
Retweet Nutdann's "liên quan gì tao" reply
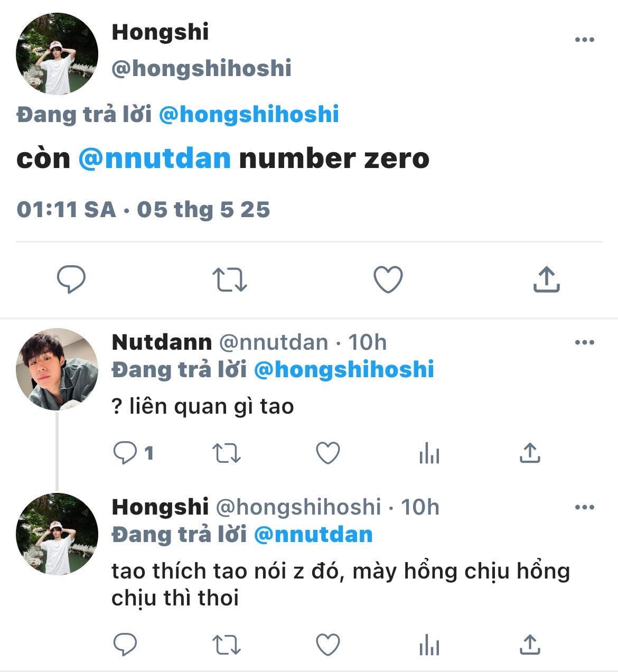tap(227, 453)
